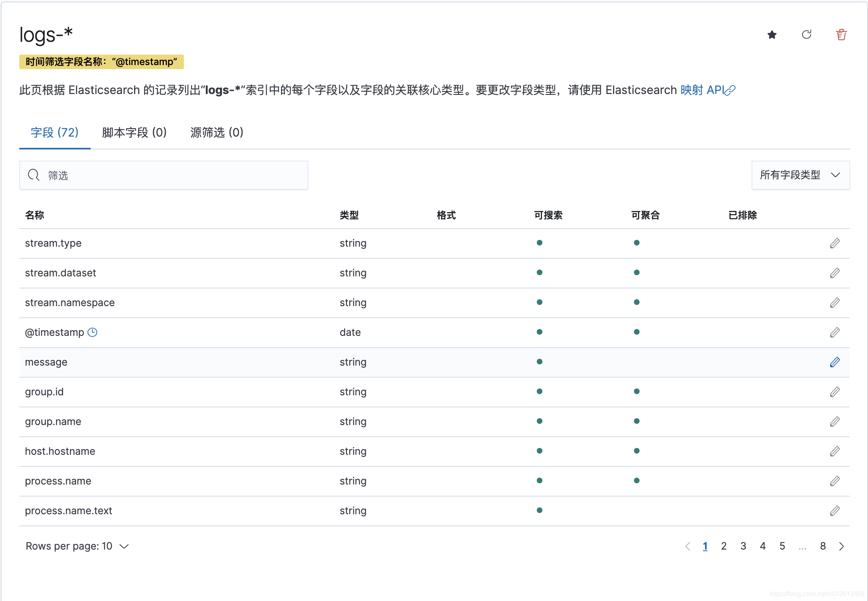Screen dimensions: 868x601
Task: Edit the process.name.text field pencil
Action: 835,511
